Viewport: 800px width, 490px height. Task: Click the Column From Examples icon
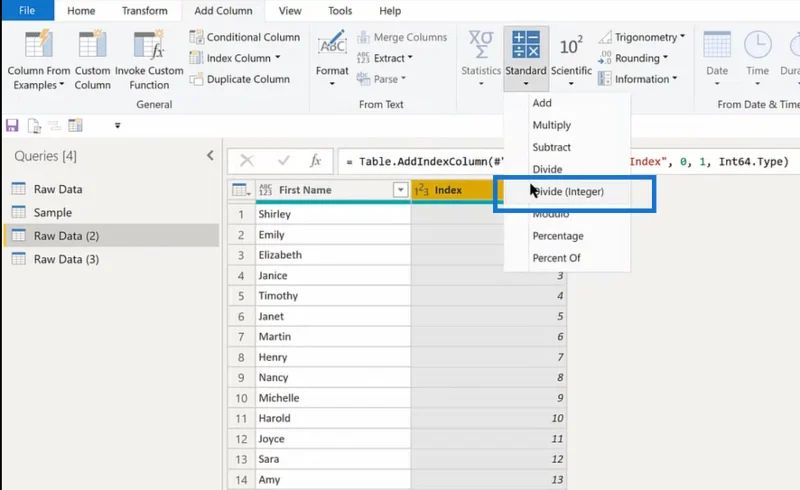pos(39,44)
